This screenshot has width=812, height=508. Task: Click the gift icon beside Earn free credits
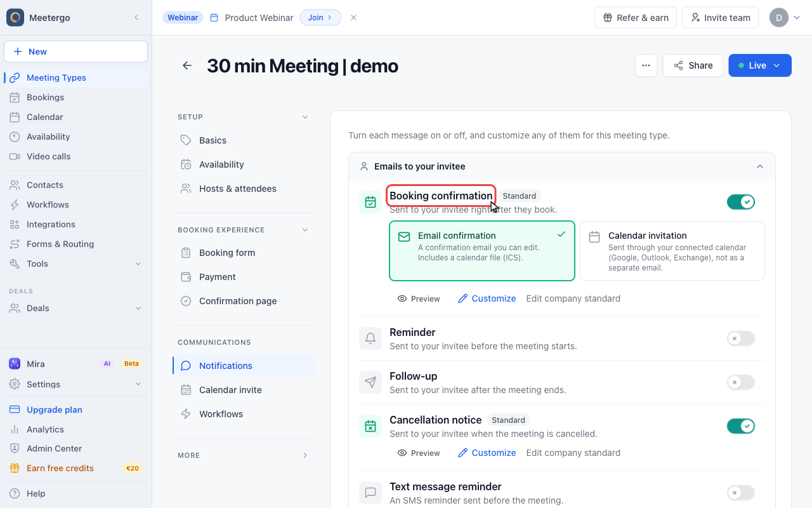15,468
